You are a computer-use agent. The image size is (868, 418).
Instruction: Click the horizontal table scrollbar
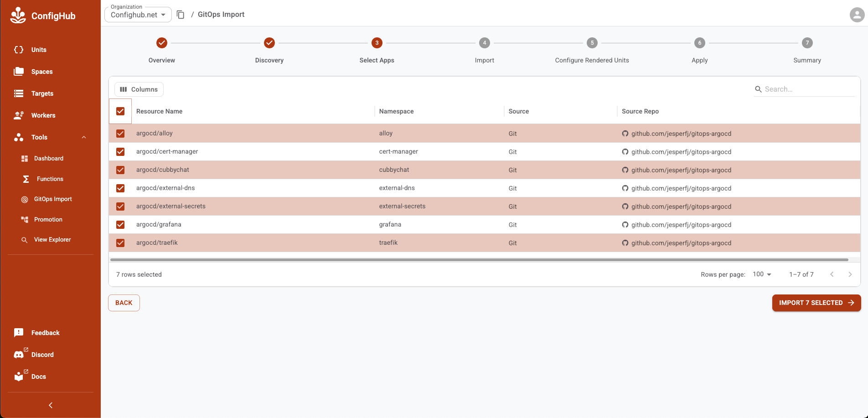click(x=479, y=260)
